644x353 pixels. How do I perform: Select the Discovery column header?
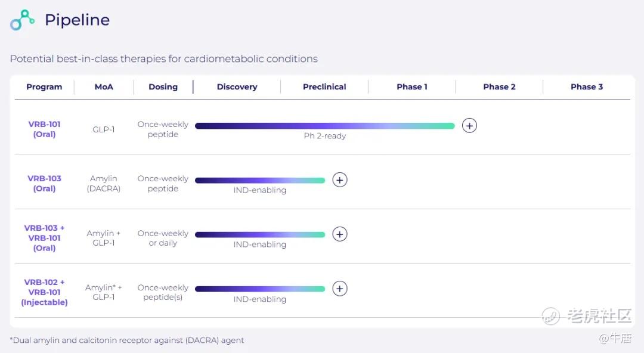point(237,87)
